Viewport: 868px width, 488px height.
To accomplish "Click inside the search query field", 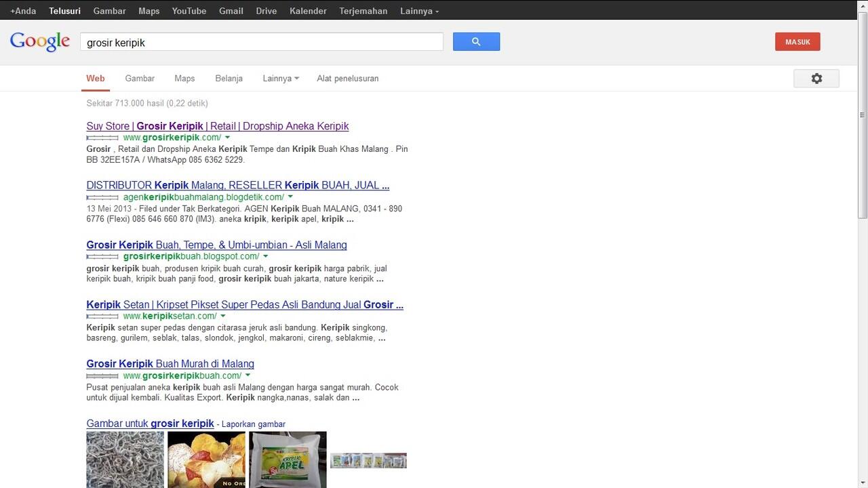I will pos(262,42).
